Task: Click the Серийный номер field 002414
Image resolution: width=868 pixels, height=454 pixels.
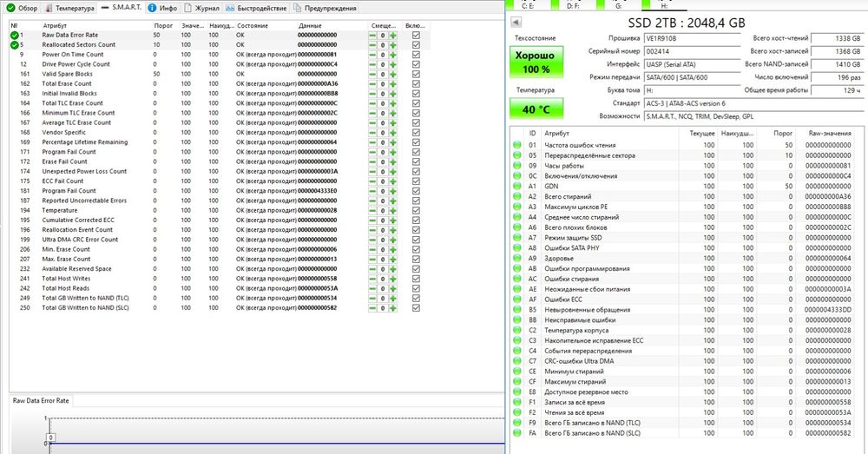Action: coord(692,51)
